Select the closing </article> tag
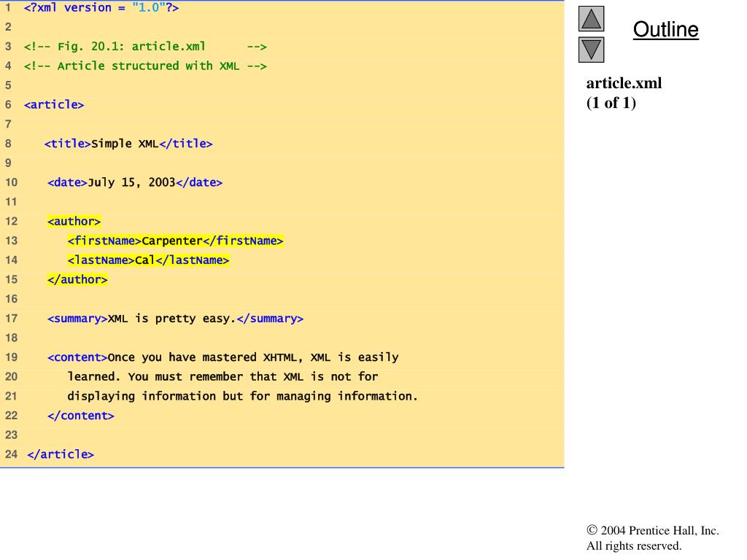This screenshot has width=747, height=560. 61,454
